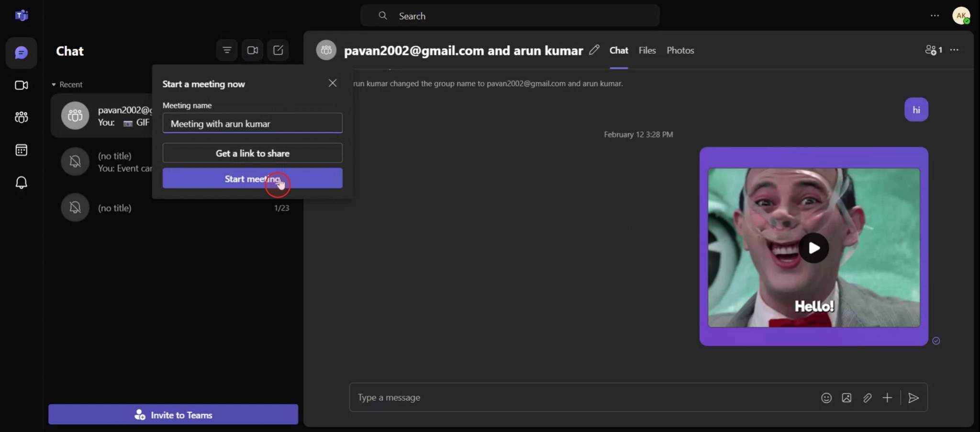The image size is (980, 432).
Task: Edit the group chat name with the pencil icon
Action: pos(594,50)
